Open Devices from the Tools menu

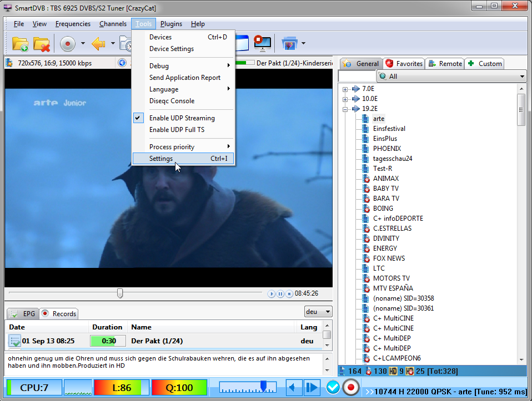coord(183,37)
